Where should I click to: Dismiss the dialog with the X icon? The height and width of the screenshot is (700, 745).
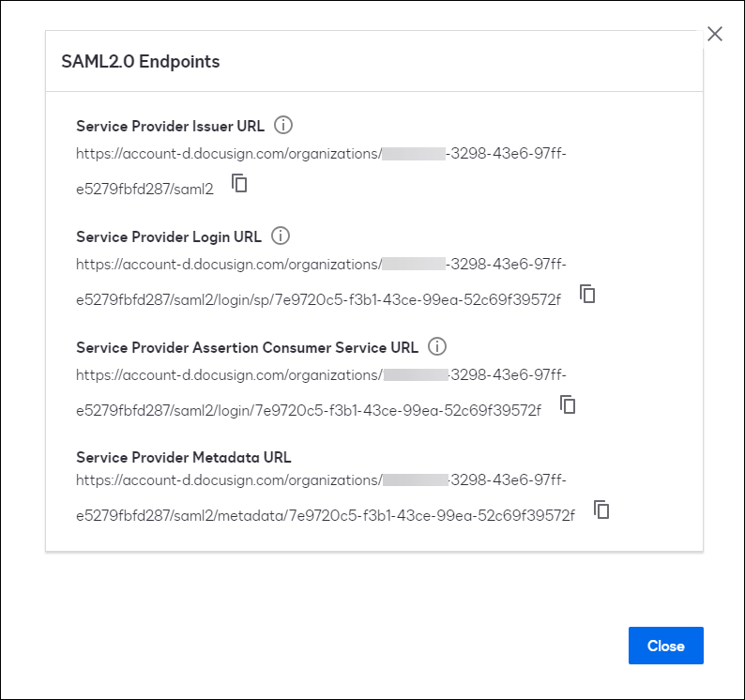click(715, 34)
